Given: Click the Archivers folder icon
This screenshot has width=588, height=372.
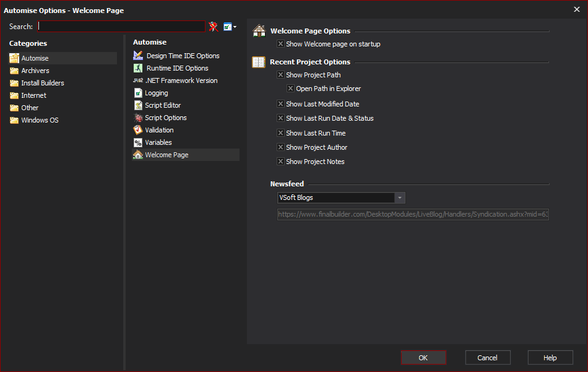Looking at the screenshot, I should pyautogui.click(x=14, y=71).
